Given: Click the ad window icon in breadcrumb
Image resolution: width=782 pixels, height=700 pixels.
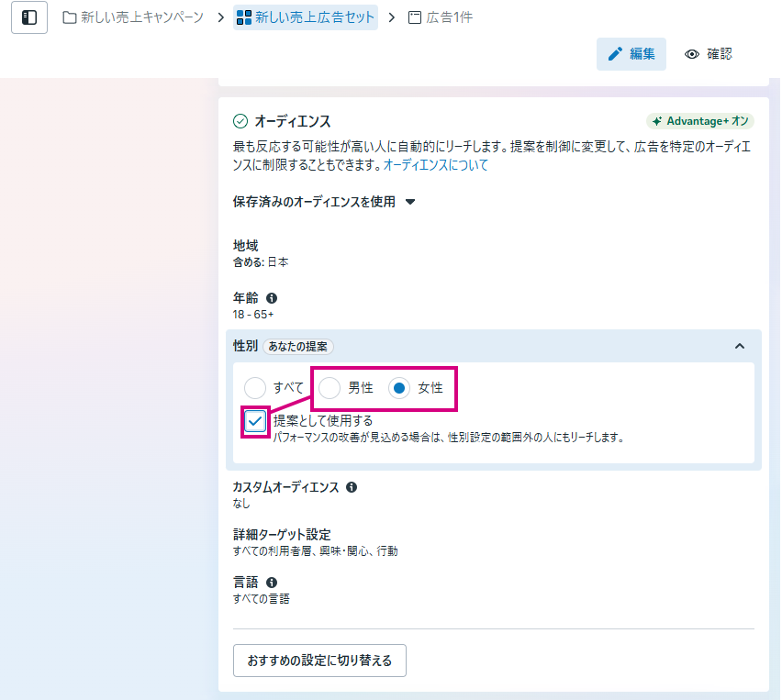Looking at the screenshot, I should click(x=415, y=17).
